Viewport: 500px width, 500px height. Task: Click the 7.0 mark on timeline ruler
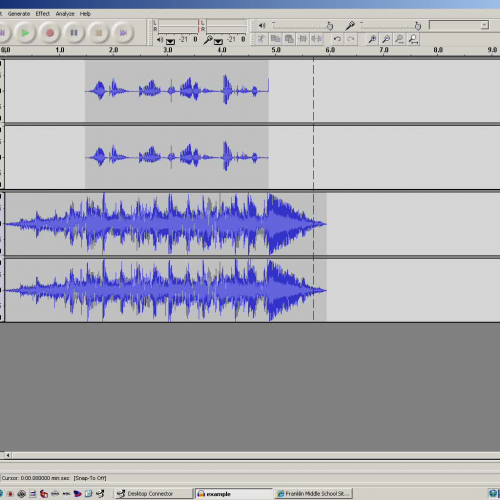384,50
